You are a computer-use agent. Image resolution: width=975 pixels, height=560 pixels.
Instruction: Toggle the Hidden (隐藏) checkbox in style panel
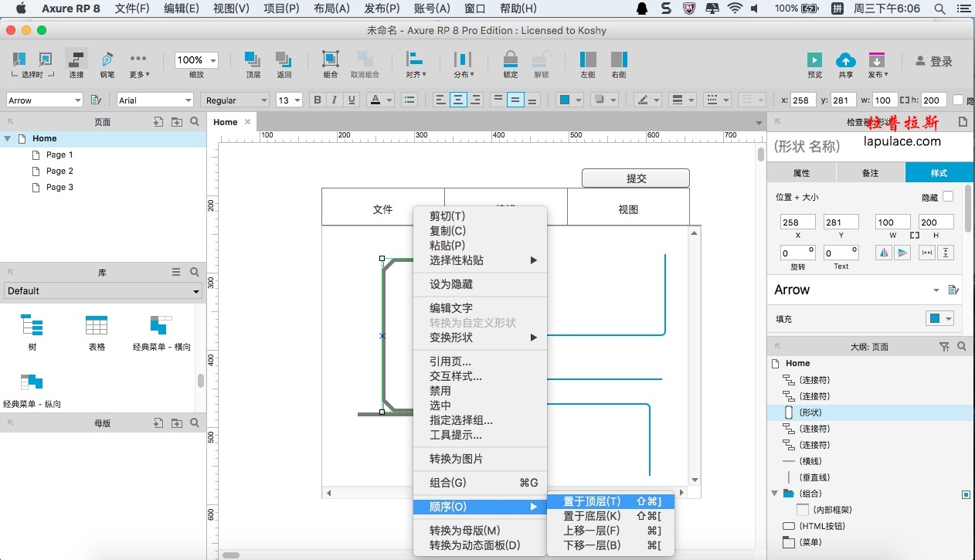pos(948,197)
